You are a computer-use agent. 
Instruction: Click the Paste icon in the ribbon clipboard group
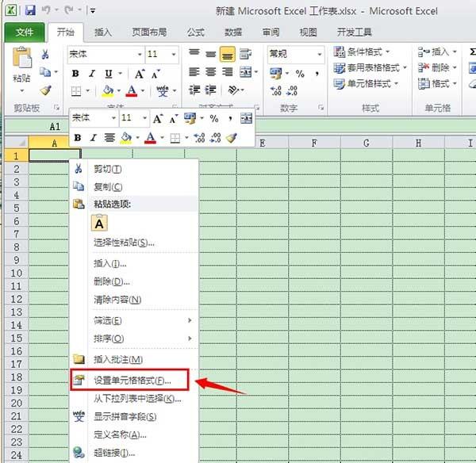pyautogui.click(x=22, y=62)
